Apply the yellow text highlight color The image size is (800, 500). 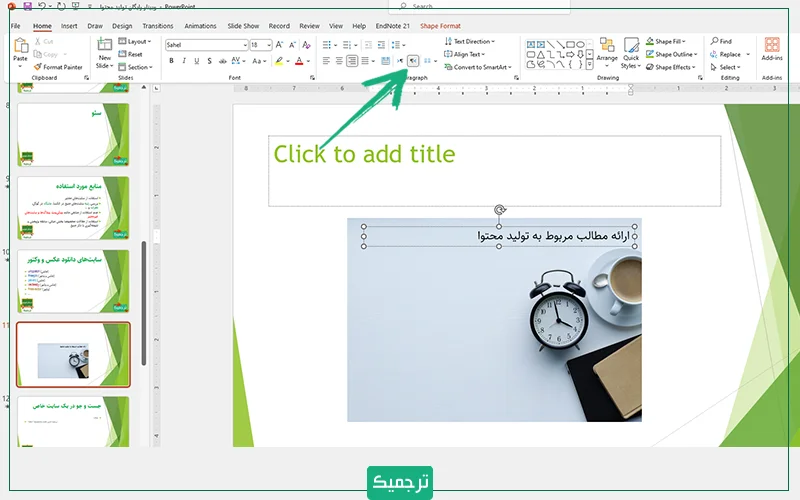coord(279,61)
